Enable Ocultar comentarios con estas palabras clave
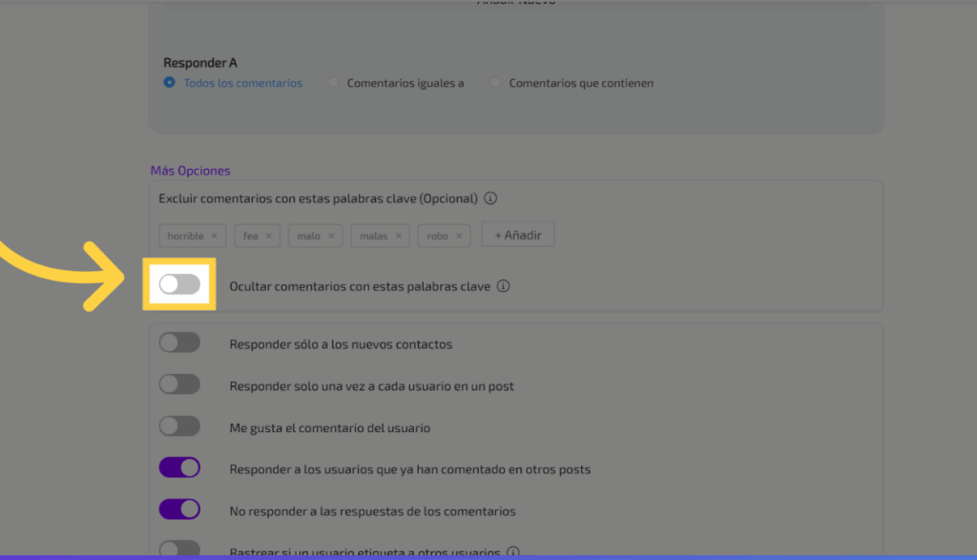 [179, 284]
